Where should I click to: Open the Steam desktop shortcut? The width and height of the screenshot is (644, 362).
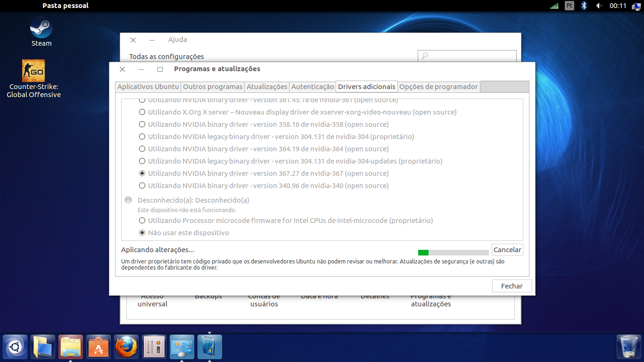coord(41,32)
